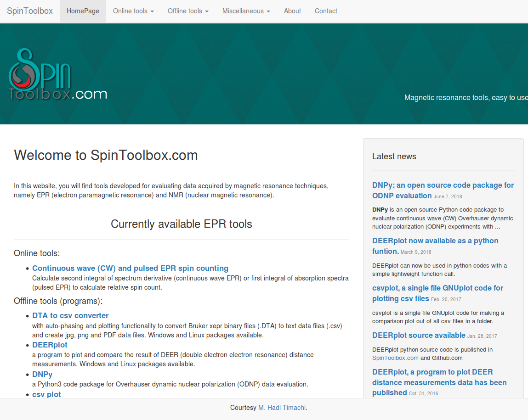528x420 pixels.
Task: Click the intro paragraph about EPR and NMR
Action: coord(171,190)
